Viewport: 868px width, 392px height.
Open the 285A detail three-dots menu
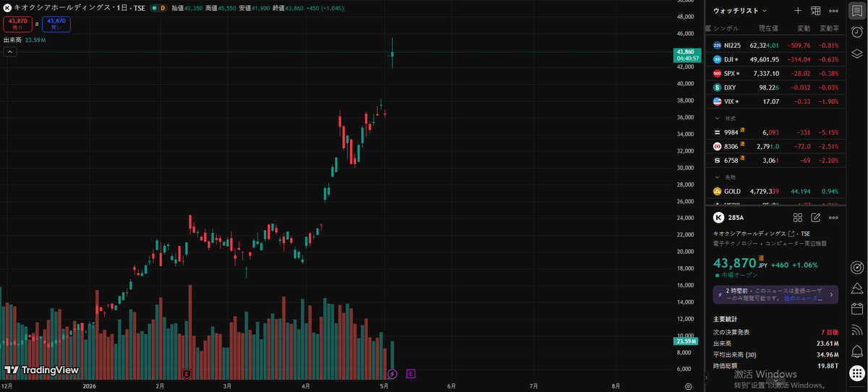click(x=834, y=217)
